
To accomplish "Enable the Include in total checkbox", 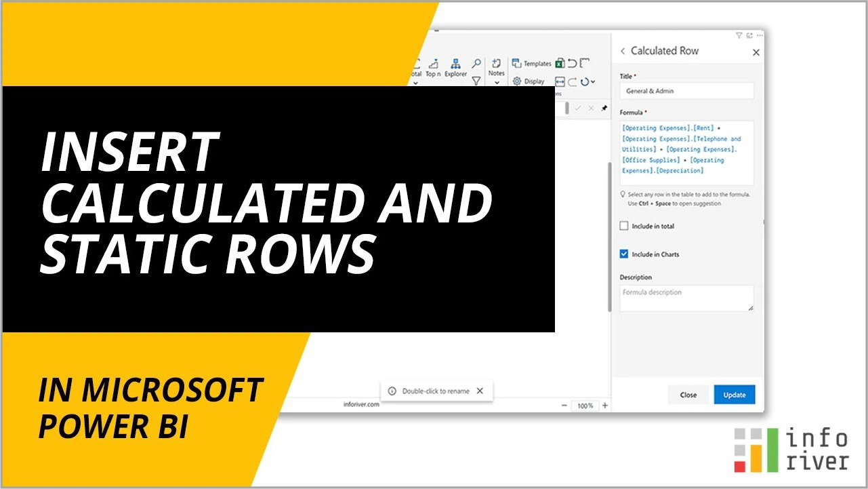I will tap(624, 226).
